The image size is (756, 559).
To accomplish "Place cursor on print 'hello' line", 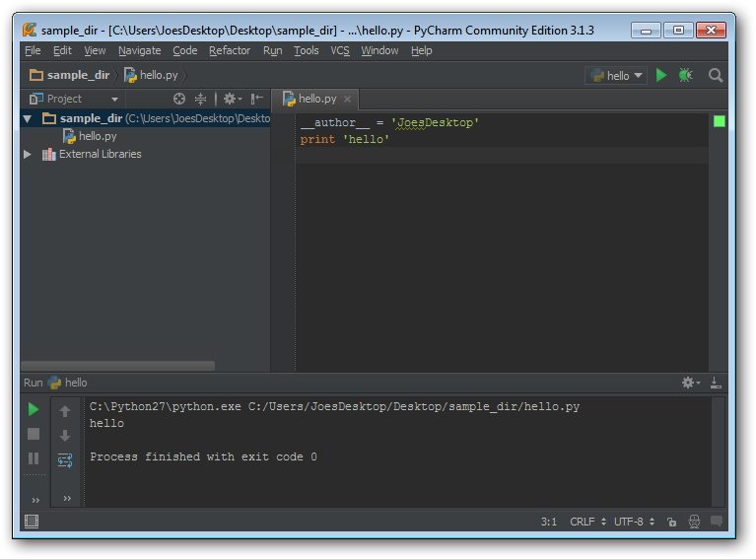I will point(345,139).
